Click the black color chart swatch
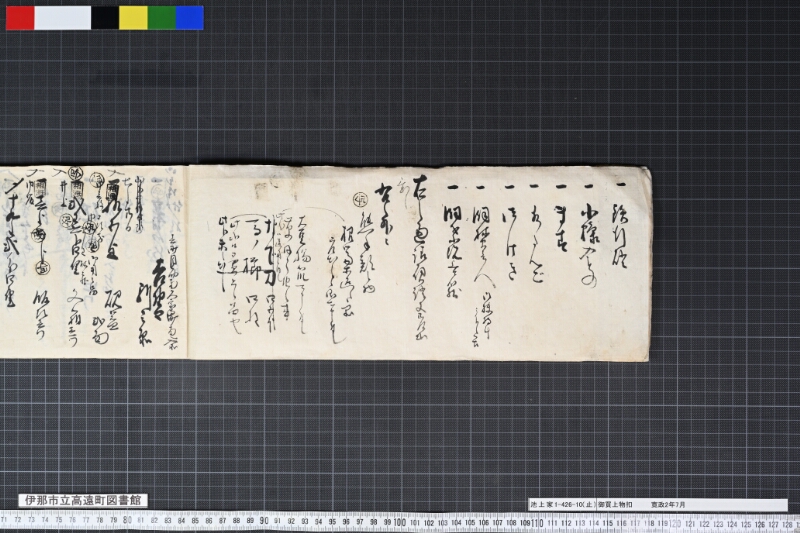The width and height of the screenshot is (800, 533). tap(105, 18)
